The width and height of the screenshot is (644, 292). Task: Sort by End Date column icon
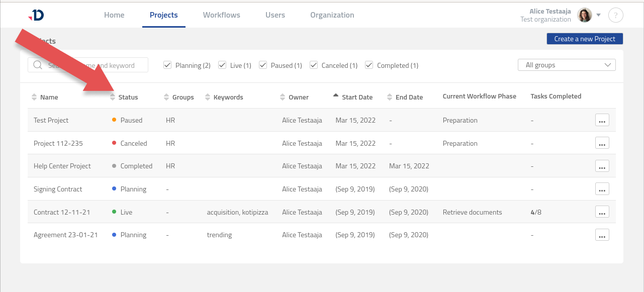click(390, 97)
